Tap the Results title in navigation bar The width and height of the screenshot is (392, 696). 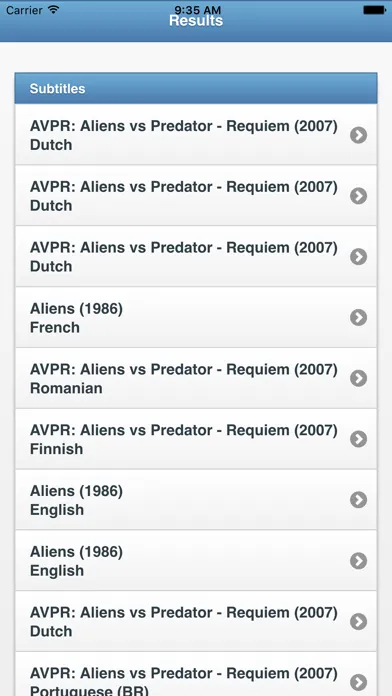[x=196, y=21]
